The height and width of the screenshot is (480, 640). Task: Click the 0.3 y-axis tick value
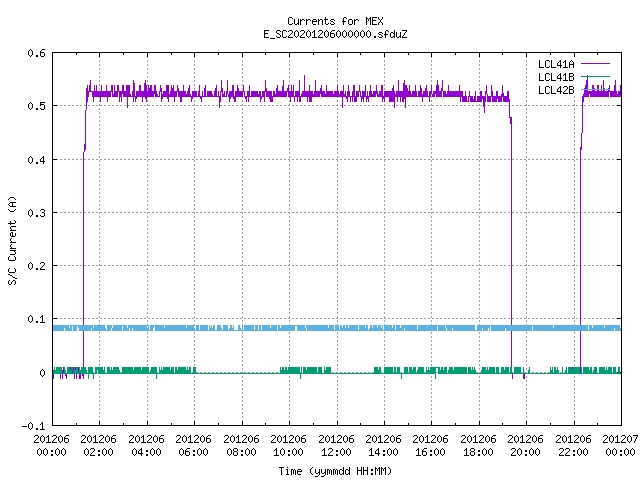(36, 213)
